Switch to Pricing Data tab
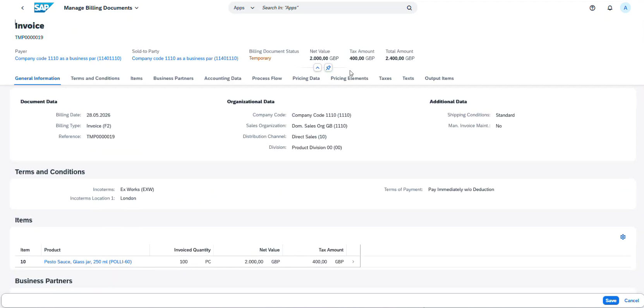644x308 pixels. coord(306,78)
